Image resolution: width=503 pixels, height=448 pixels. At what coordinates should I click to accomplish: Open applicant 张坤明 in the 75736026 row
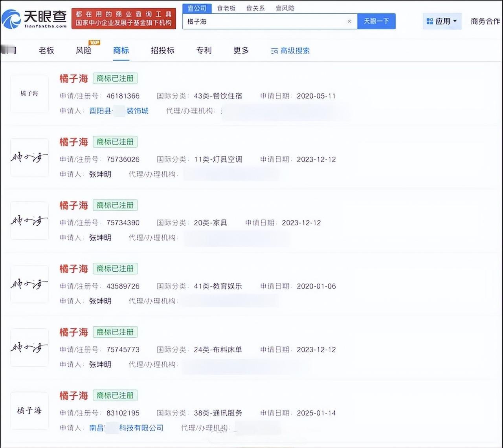(x=100, y=174)
